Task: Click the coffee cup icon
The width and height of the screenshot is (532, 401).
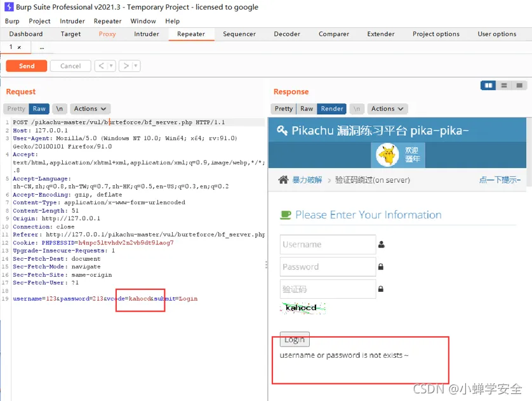Action: (286, 214)
